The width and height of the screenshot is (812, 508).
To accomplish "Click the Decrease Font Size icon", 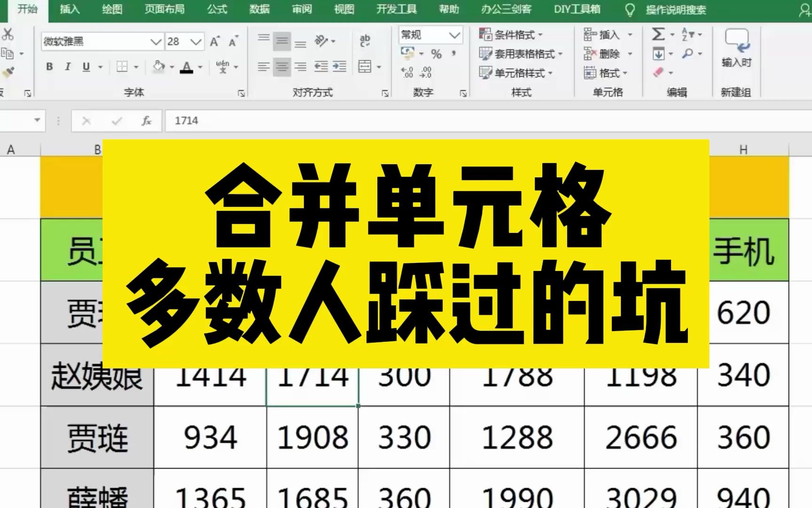I will (233, 41).
